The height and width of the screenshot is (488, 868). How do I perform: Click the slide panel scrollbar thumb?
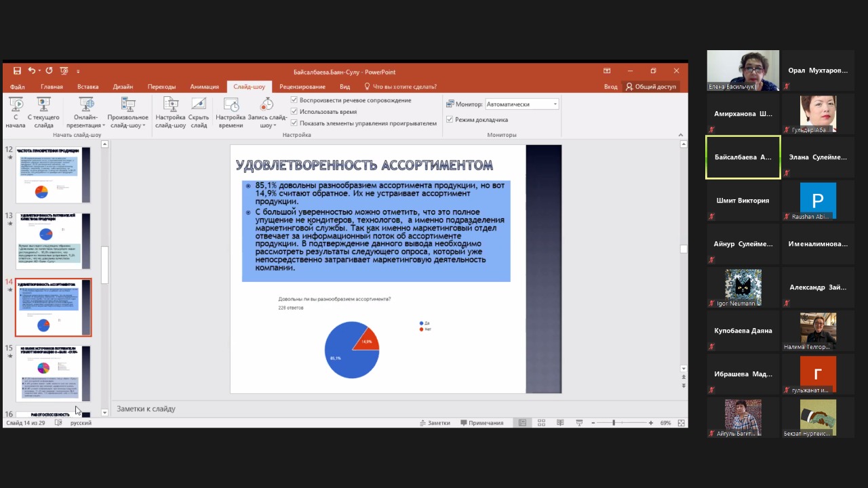point(105,265)
